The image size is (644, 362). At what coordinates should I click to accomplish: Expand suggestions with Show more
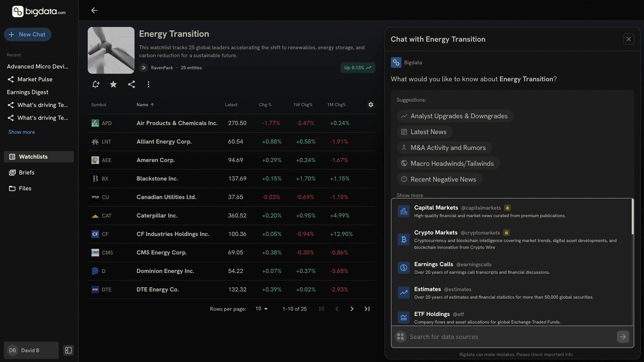410,195
